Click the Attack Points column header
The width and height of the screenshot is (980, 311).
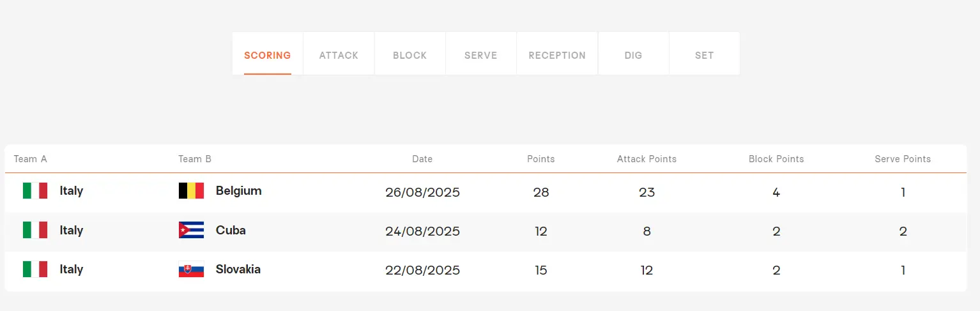pyautogui.click(x=647, y=159)
